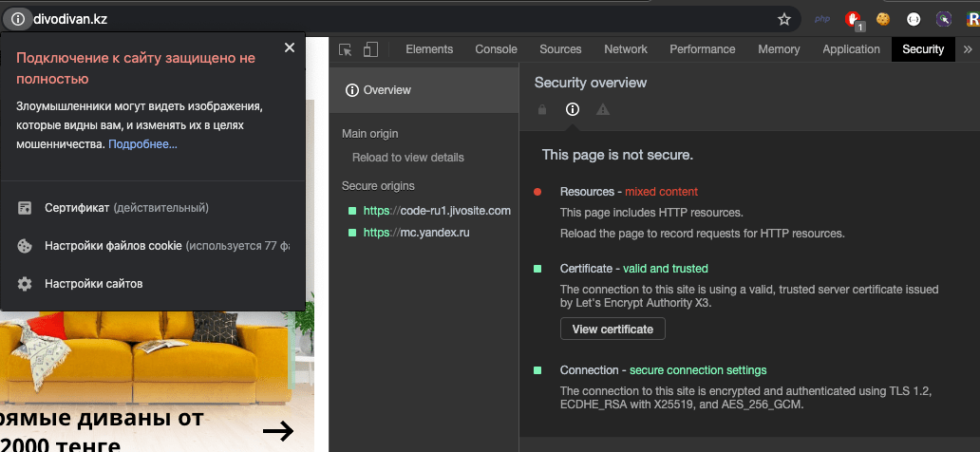
Task: Activate the inspect element picker tool
Action: click(x=346, y=49)
